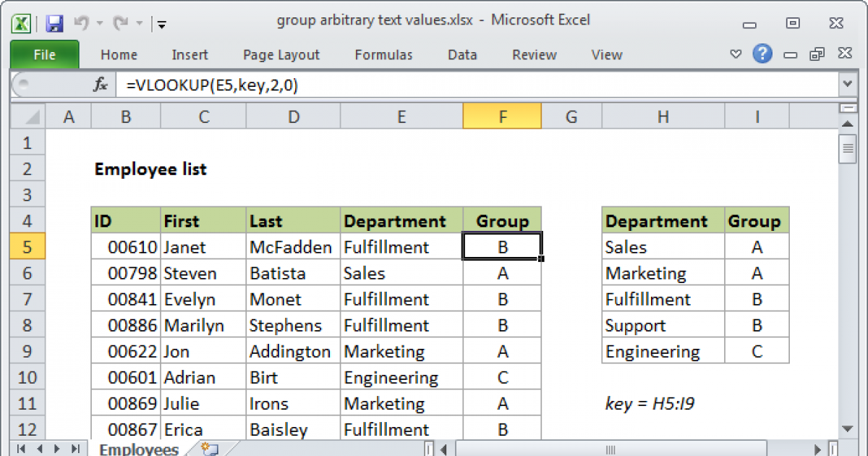Open Customize Quick Access Toolbar dropdown
This screenshot has height=456, width=868.
point(161,24)
